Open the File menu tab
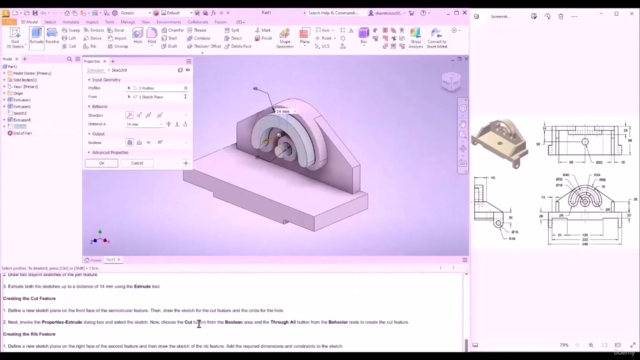 point(9,22)
